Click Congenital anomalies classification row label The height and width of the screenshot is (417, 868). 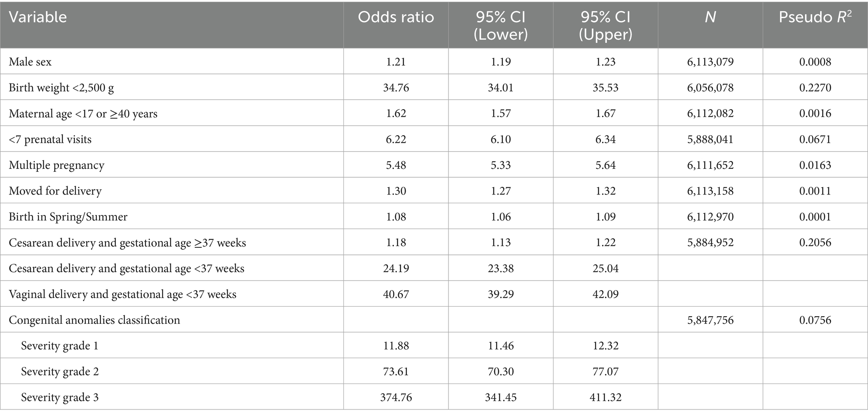point(94,320)
